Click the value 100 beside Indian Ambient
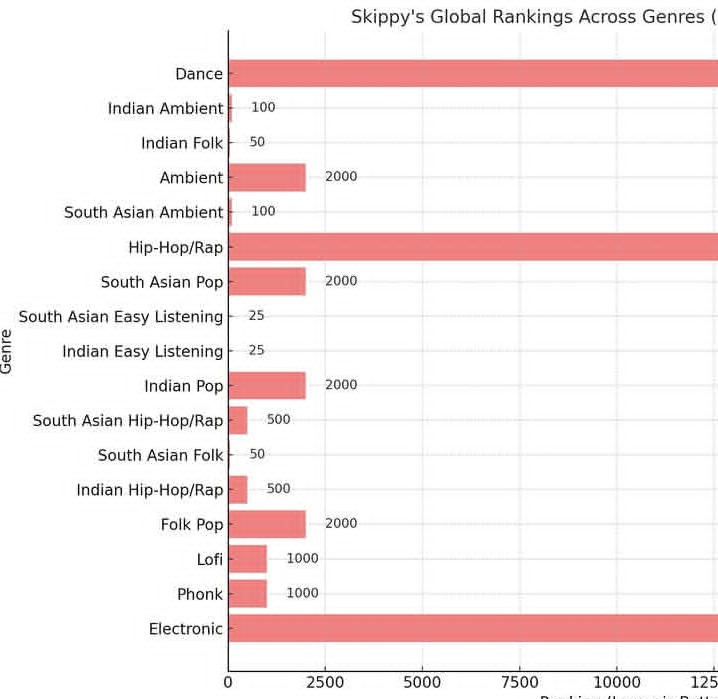The width and height of the screenshot is (718, 699). coord(263,108)
